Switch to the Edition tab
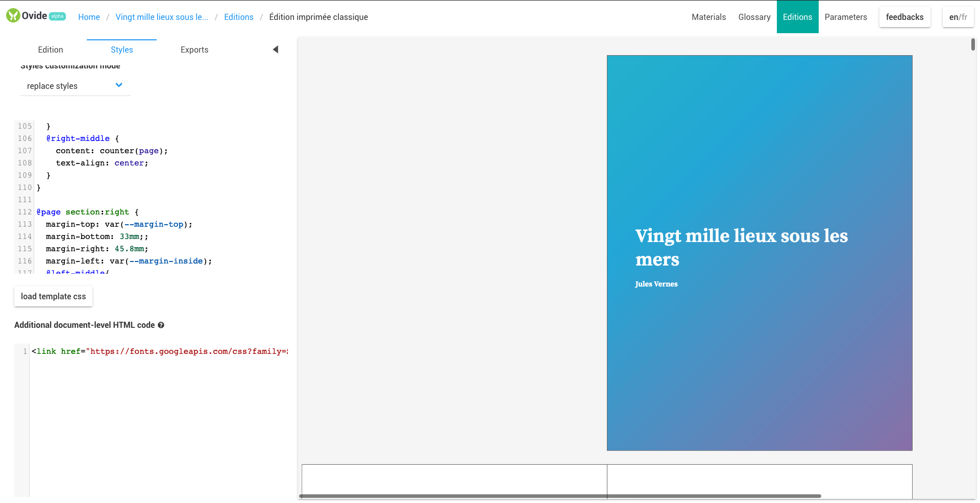 (x=51, y=50)
